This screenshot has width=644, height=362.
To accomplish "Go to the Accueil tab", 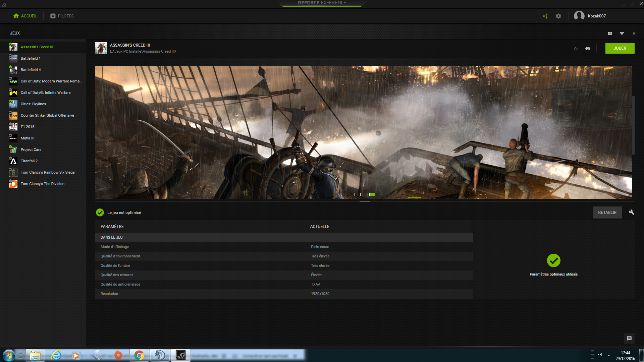I will point(25,16).
